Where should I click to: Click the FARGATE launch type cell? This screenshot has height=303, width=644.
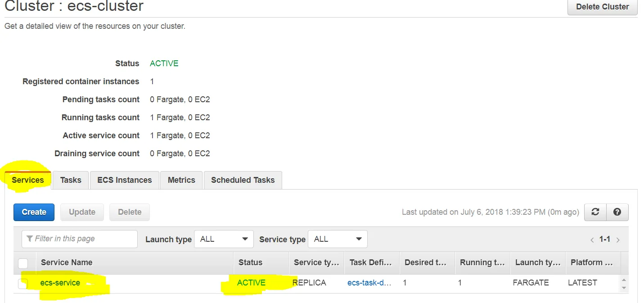[x=531, y=283]
